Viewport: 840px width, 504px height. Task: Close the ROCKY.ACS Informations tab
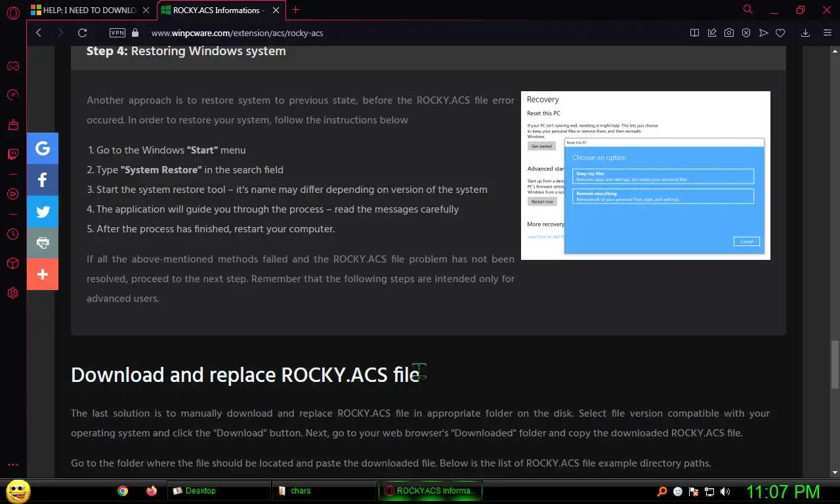276,10
